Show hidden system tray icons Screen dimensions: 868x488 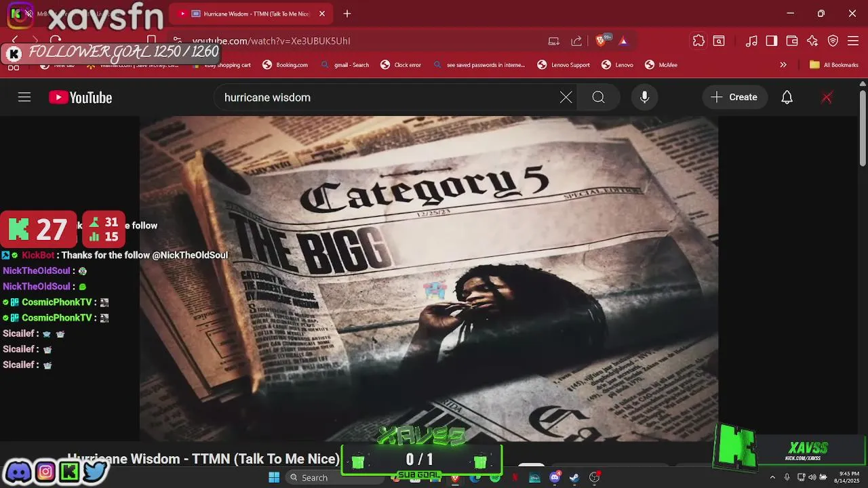tap(772, 478)
